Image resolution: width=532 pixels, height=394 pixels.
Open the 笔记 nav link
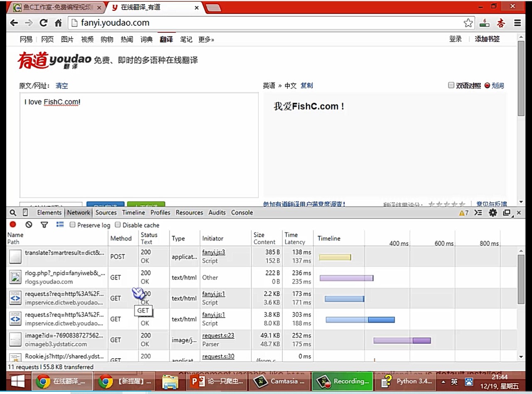pos(186,39)
